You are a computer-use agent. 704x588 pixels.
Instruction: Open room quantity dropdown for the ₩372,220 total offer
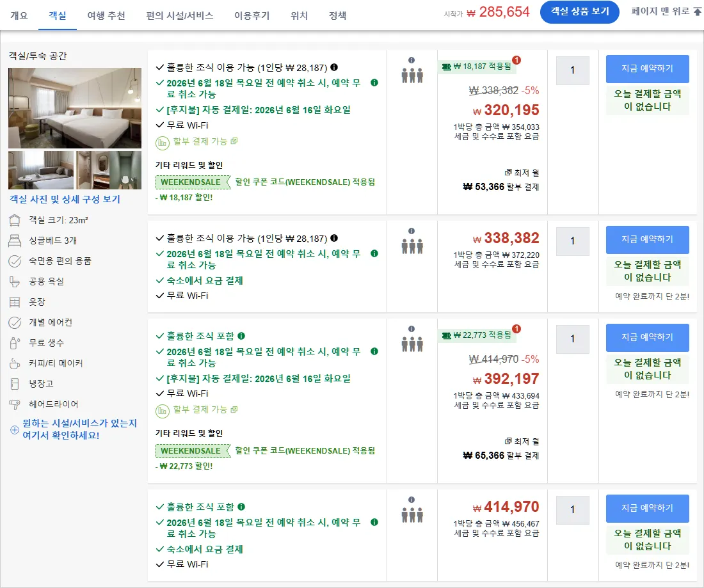[x=572, y=241]
